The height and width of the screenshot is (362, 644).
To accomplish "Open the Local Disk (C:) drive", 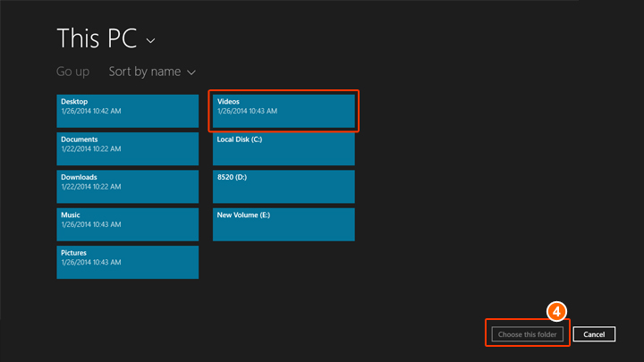I will click(x=284, y=148).
